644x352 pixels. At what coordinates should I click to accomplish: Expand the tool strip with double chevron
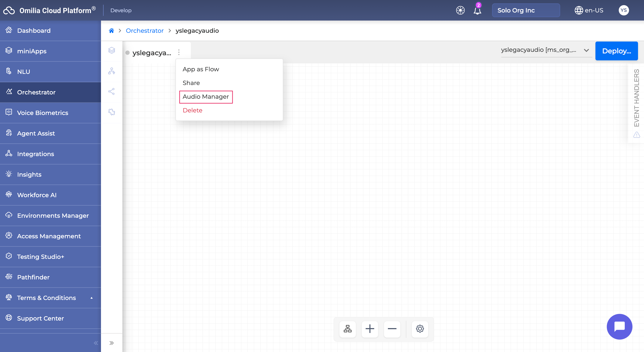click(111, 343)
